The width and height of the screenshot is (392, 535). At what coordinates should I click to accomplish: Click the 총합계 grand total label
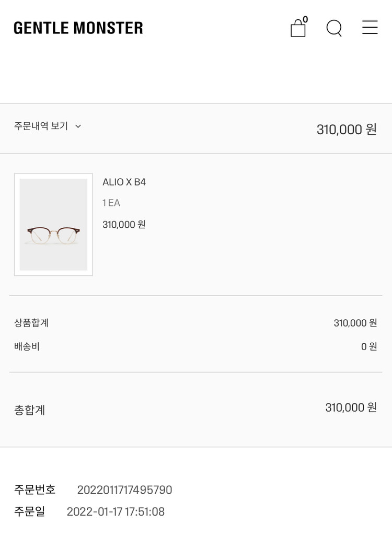[x=29, y=410]
